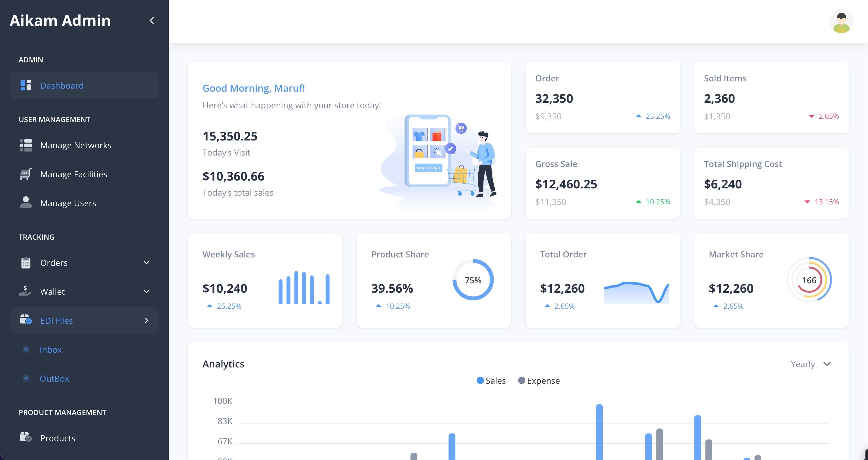The image size is (868, 460).
Task: Click the Manage Networks list icon
Action: pos(26,145)
